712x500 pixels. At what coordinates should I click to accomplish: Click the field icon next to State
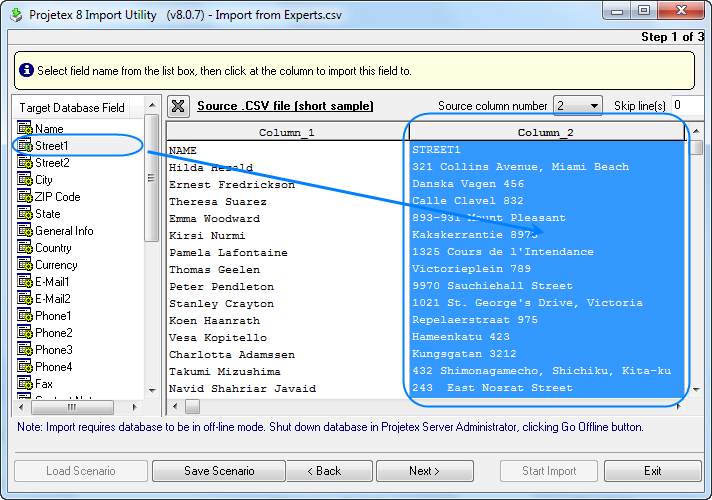(x=25, y=213)
